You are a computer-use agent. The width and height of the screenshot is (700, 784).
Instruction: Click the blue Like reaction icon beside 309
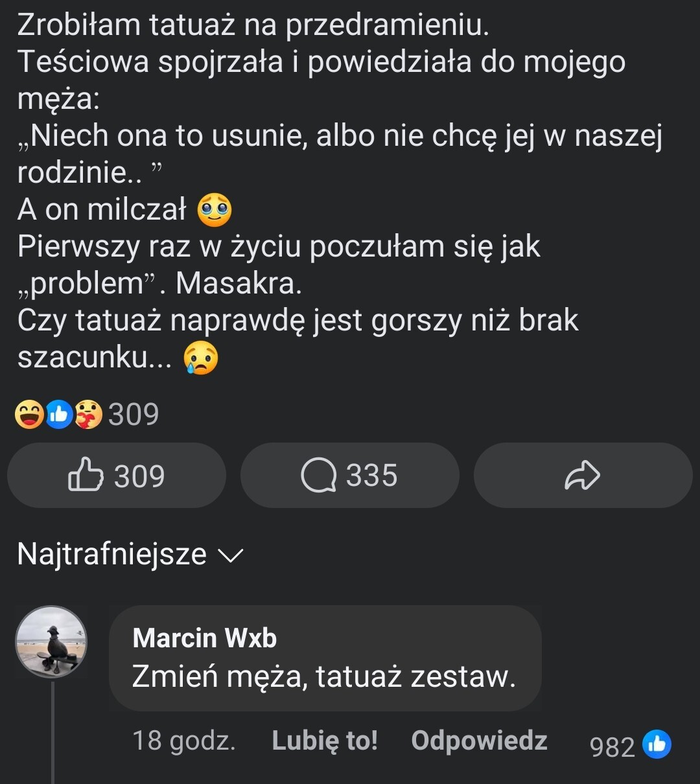[59, 415]
